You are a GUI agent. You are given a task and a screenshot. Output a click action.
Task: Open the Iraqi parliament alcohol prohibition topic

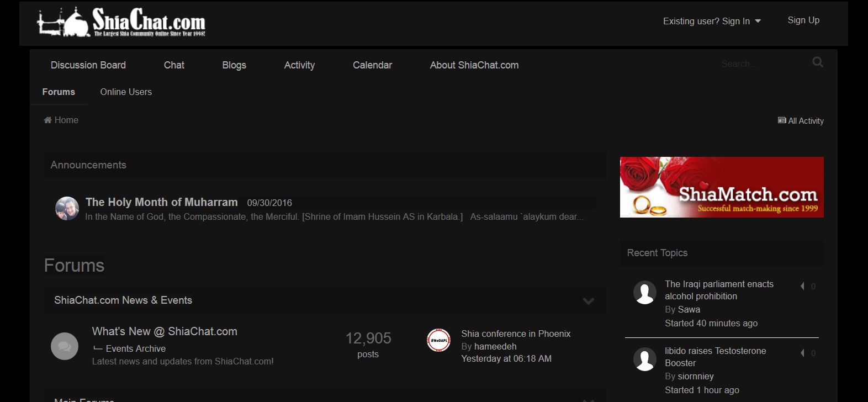coord(719,290)
